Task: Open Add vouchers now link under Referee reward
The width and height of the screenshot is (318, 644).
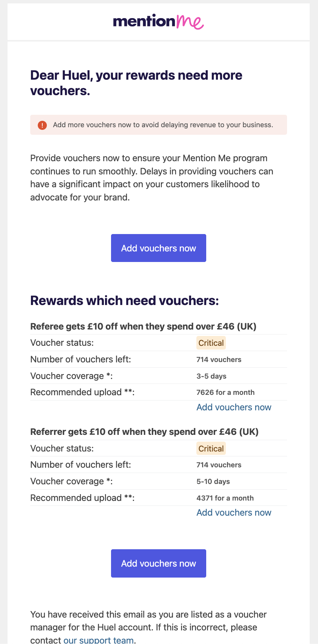Action: (234, 407)
